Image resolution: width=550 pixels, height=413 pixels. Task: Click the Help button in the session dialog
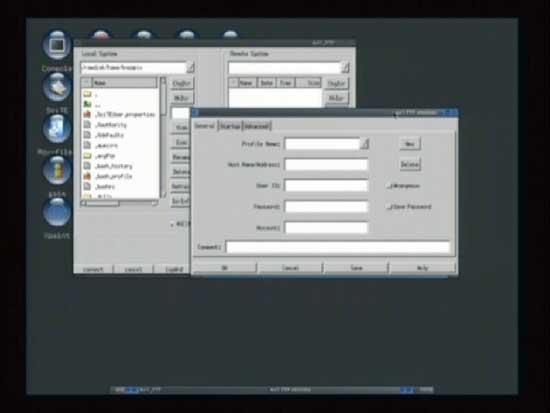(x=422, y=268)
